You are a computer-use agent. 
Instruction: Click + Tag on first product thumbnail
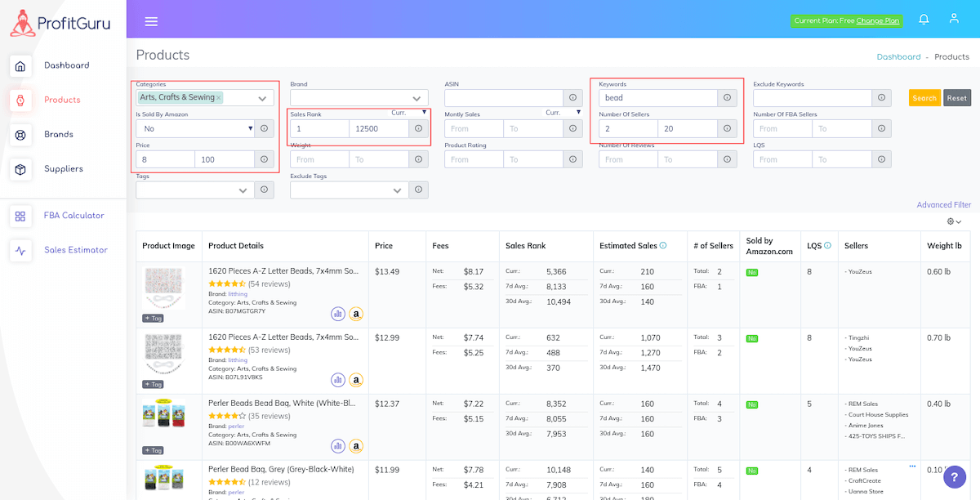click(x=153, y=318)
